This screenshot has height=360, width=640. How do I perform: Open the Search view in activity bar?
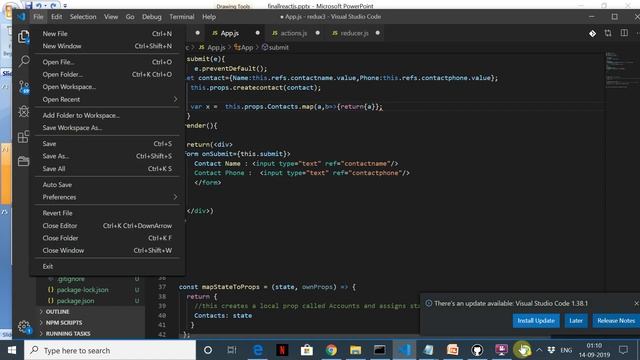(x=24, y=62)
